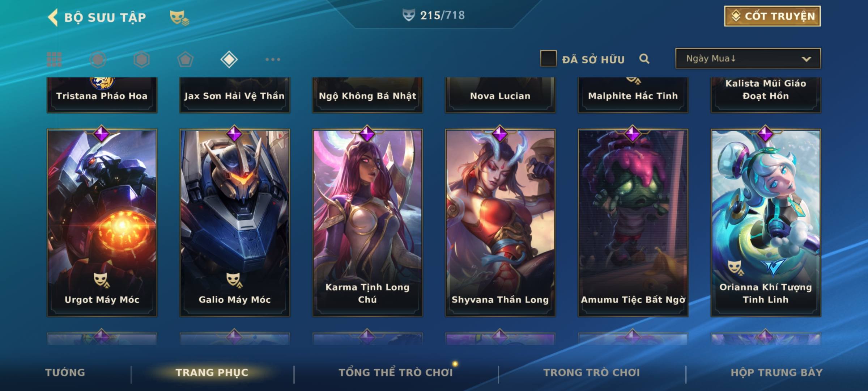Image resolution: width=868 pixels, height=391 pixels.
Task: Select the all-skins grid filter icon
Action: coord(54,59)
